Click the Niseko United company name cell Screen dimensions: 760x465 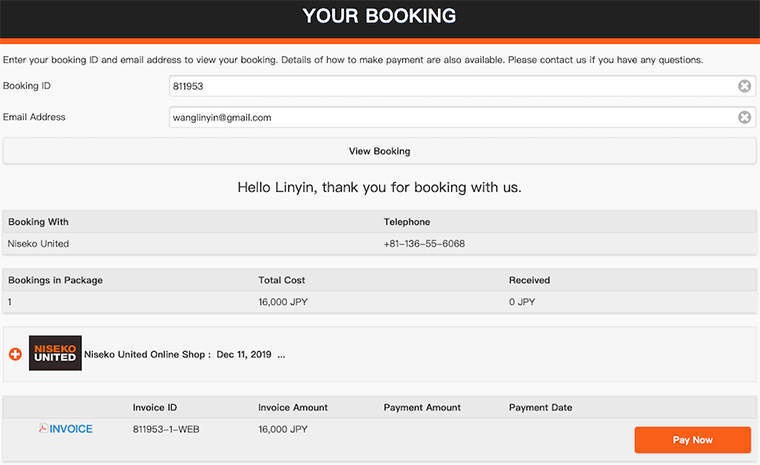click(38, 244)
